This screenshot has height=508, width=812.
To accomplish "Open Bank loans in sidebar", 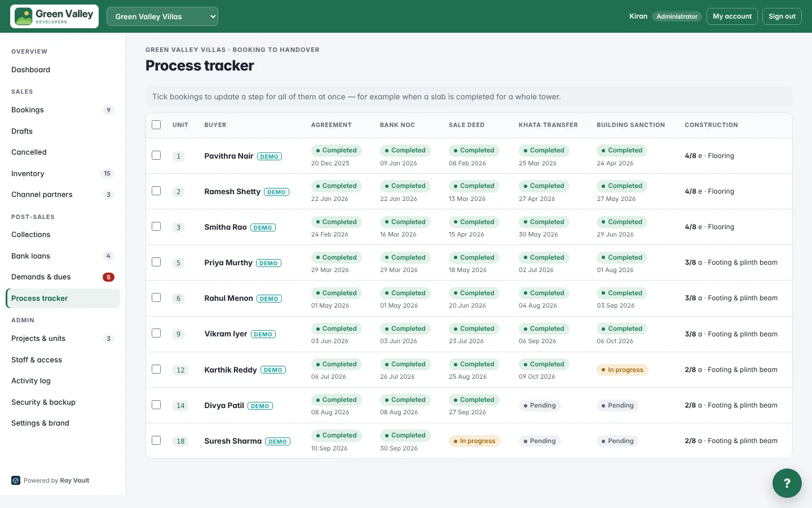I will coord(63,256).
